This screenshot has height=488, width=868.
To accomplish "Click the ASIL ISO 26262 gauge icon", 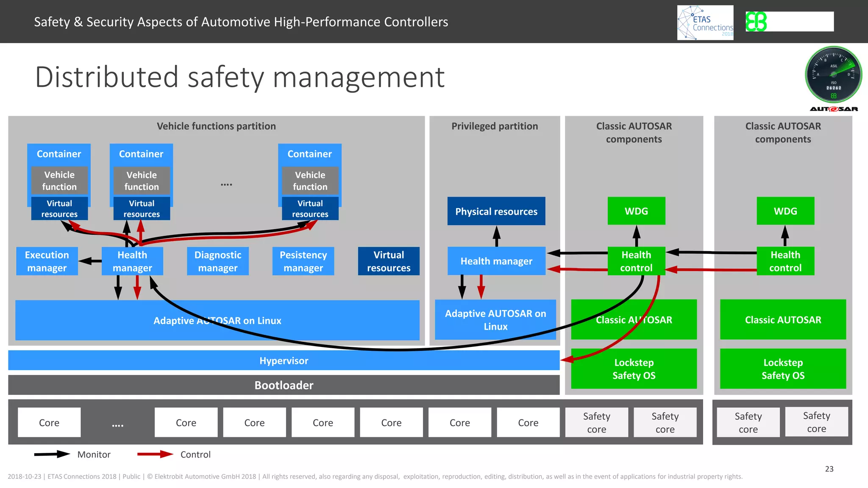I will coord(834,75).
